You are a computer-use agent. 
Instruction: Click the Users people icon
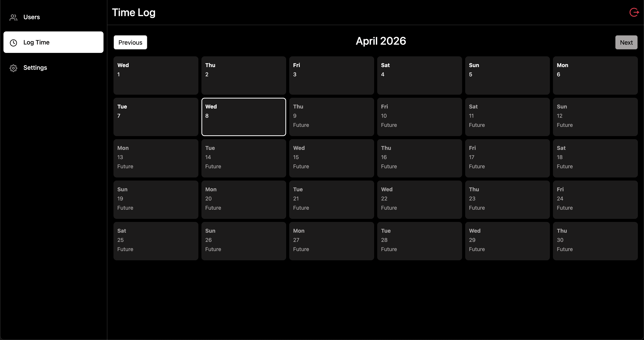point(13,17)
